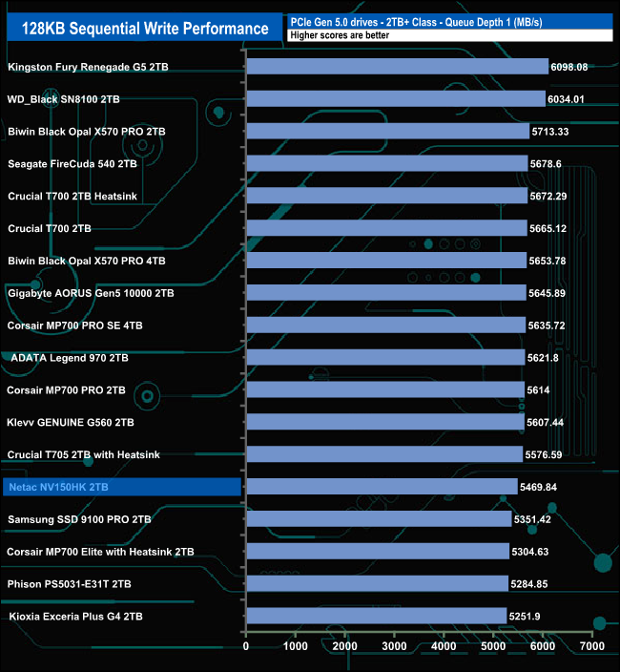Click the Kingston Fury Renegade G5 bar
Viewport: 620px width, 672px height.
click(x=398, y=67)
